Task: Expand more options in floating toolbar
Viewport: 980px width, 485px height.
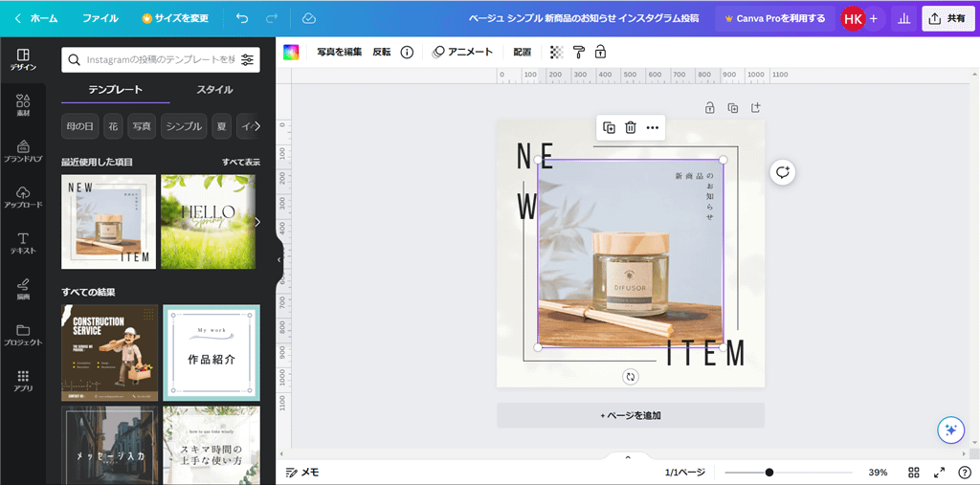Action: (x=653, y=127)
